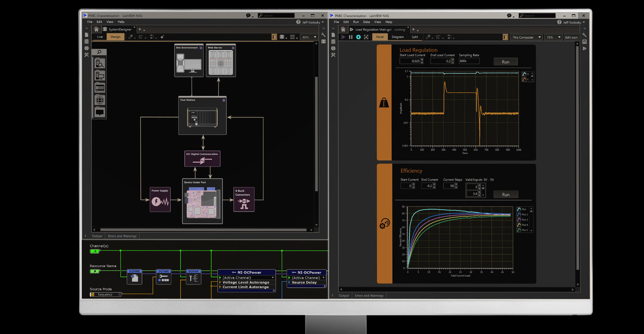Open the Data menu
The height and width of the screenshot is (334, 644).
[x=367, y=22]
